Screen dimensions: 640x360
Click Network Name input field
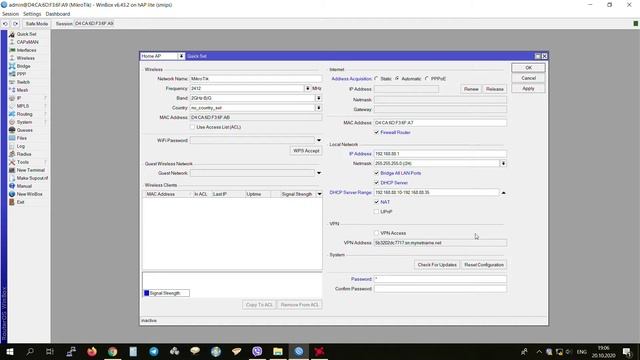point(256,78)
